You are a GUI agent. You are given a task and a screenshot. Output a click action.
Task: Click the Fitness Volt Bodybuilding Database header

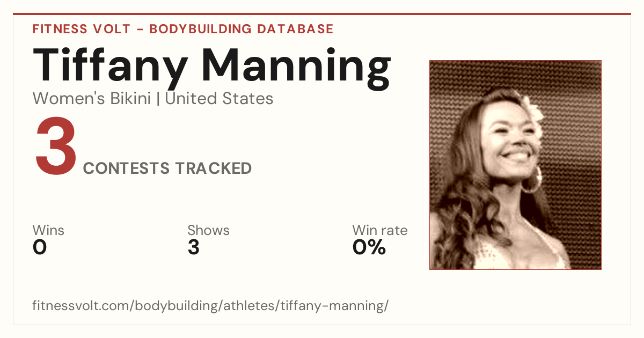[x=183, y=29]
